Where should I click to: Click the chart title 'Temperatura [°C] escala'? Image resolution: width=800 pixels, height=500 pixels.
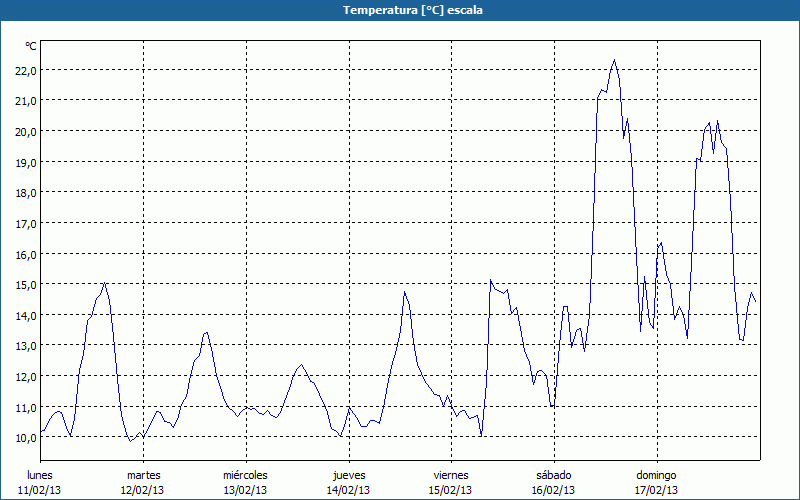coord(400,10)
